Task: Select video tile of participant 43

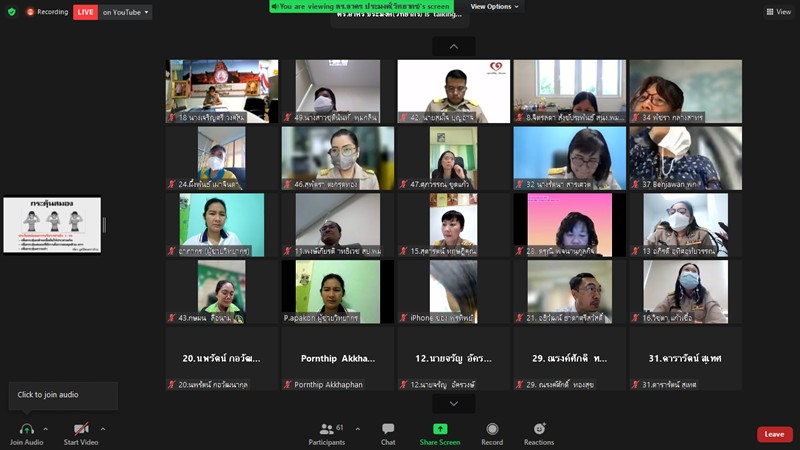Action: point(222,292)
